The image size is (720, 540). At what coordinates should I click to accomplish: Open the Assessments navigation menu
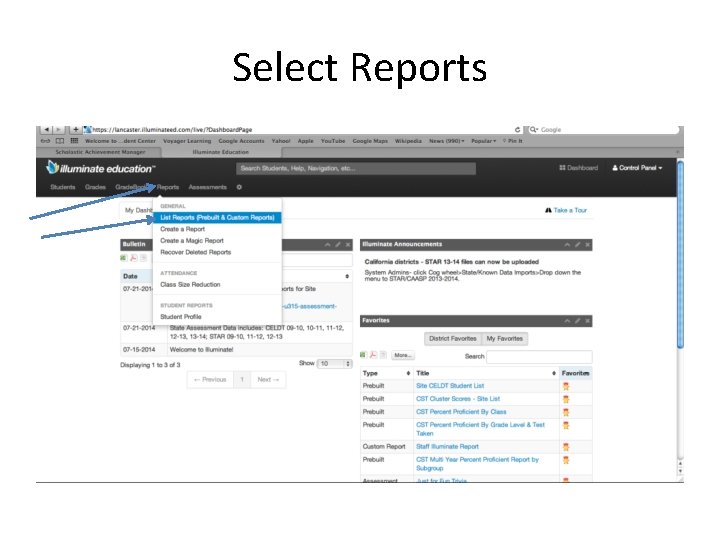[208, 187]
